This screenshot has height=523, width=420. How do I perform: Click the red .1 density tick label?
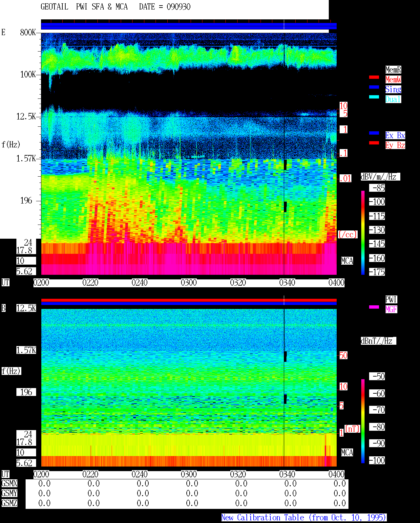click(x=344, y=153)
